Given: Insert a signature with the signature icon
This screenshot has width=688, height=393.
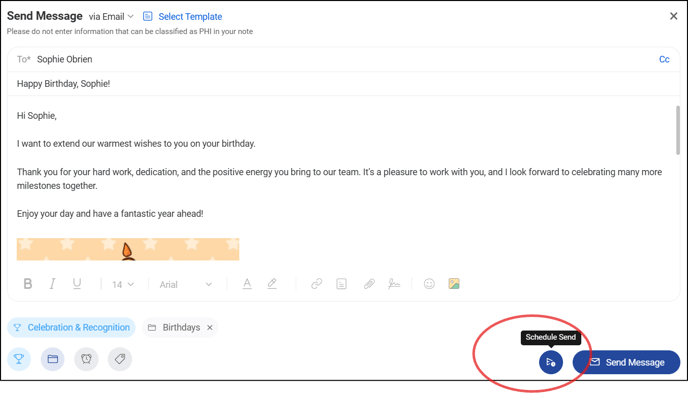Looking at the screenshot, I should point(394,284).
